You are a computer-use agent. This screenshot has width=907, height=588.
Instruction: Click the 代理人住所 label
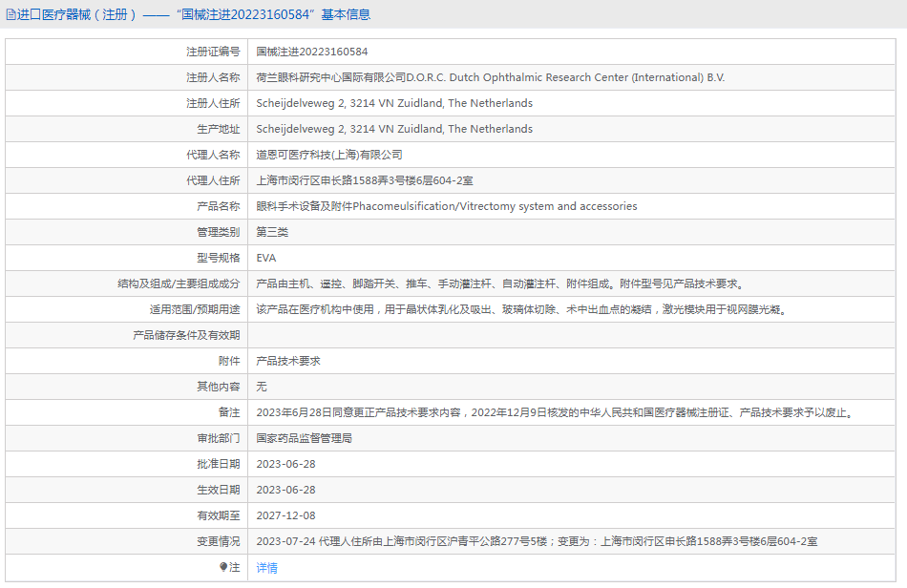(213, 180)
